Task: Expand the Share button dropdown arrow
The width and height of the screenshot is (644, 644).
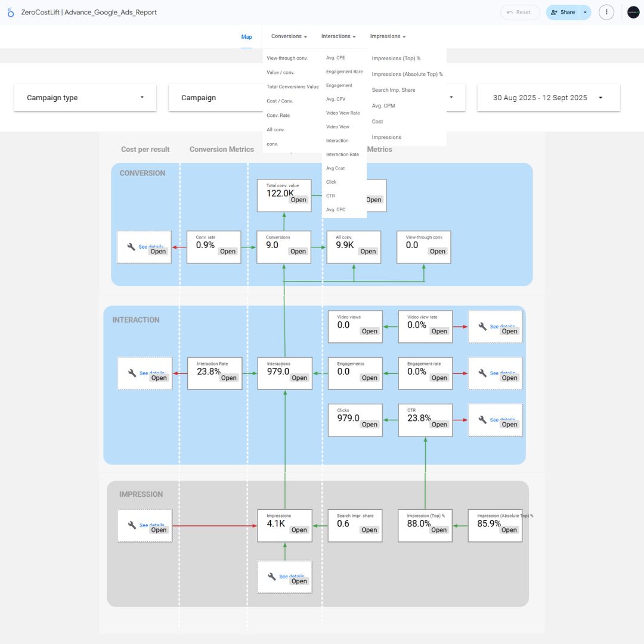Action: [585, 12]
